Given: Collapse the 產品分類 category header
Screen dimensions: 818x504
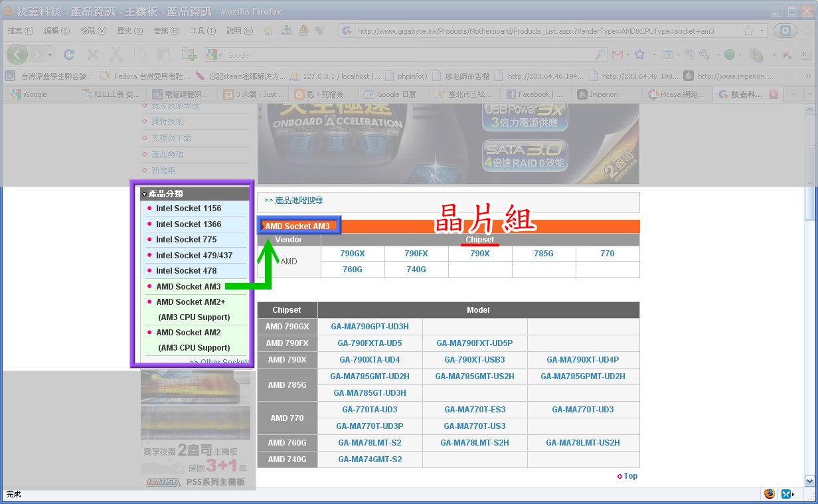Looking at the screenshot, I should 195,194.
